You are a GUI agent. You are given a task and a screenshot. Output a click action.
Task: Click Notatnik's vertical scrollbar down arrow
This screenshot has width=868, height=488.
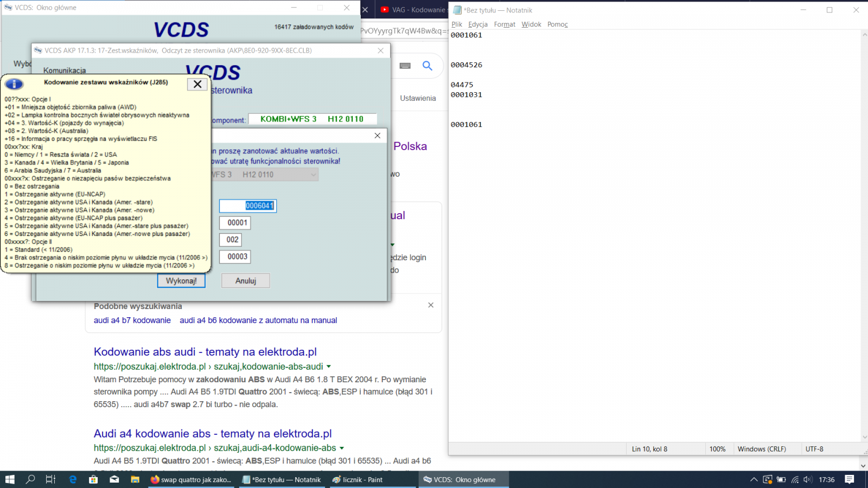point(864,437)
